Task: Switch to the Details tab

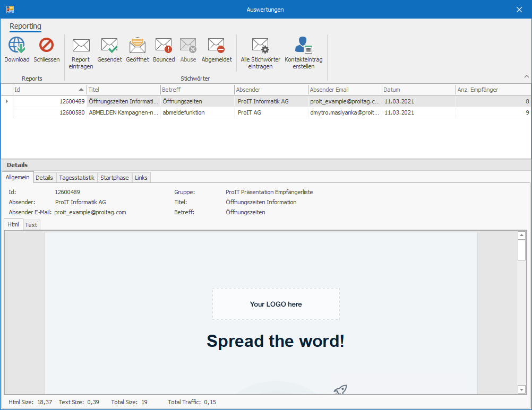Action: click(x=45, y=178)
